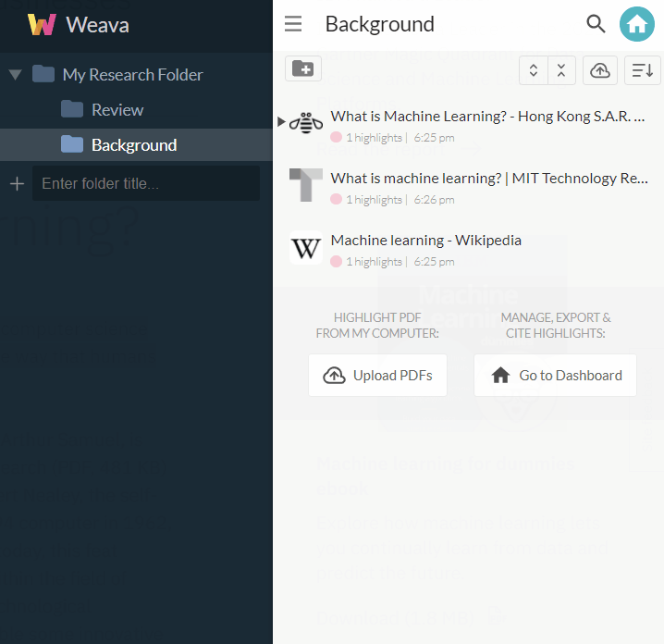Open the teal home dashboard icon
The width and height of the screenshot is (664, 644).
coord(637,24)
